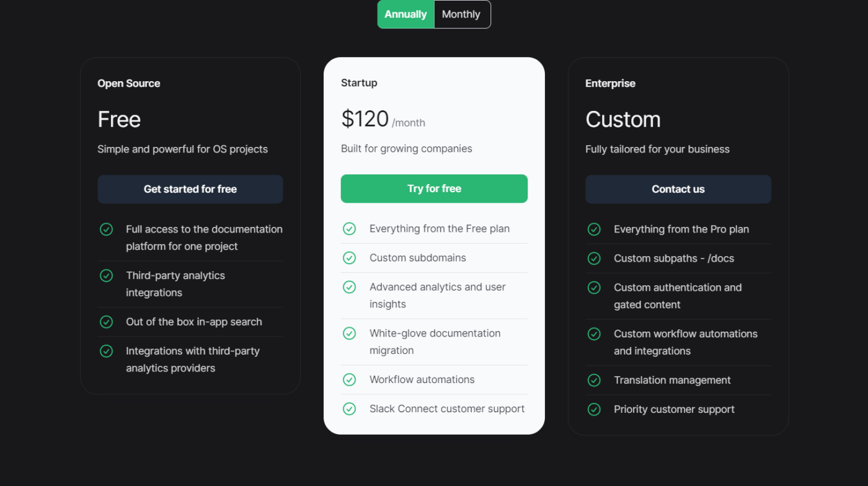Switch billing to Monthly
This screenshot has width=868, height=486.
pos(461,14)
